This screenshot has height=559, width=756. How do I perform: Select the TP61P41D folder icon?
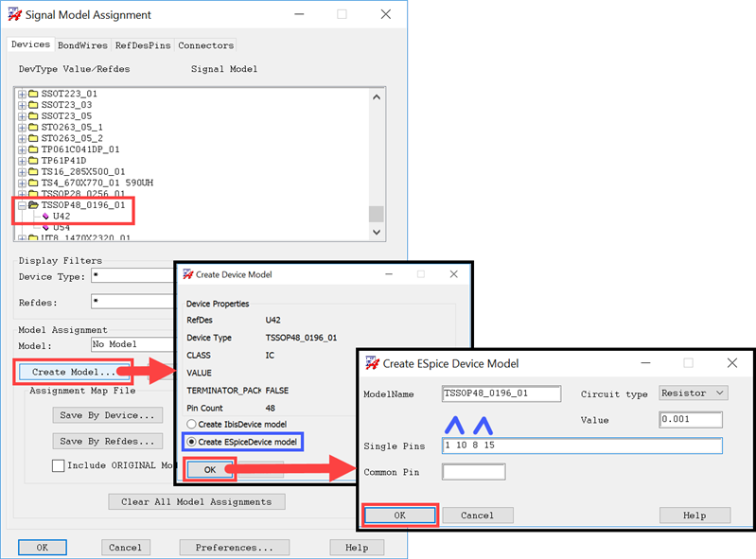tap(34, 161)
